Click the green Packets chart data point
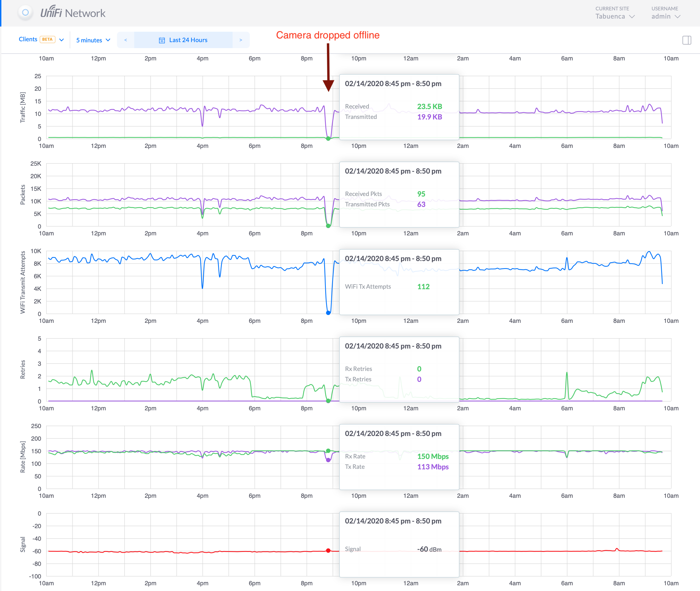The image size is (700, 591). [x=328, y=226]
